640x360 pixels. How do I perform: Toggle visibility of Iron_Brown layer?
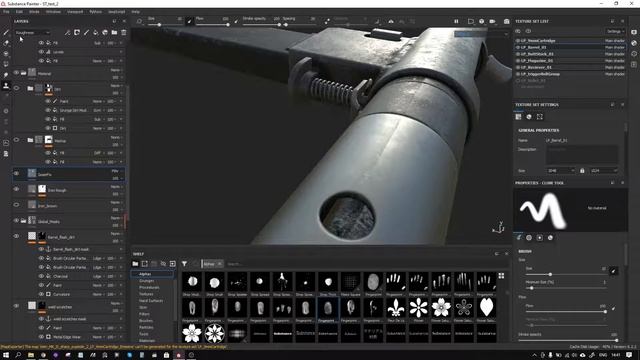click(16, 205)
